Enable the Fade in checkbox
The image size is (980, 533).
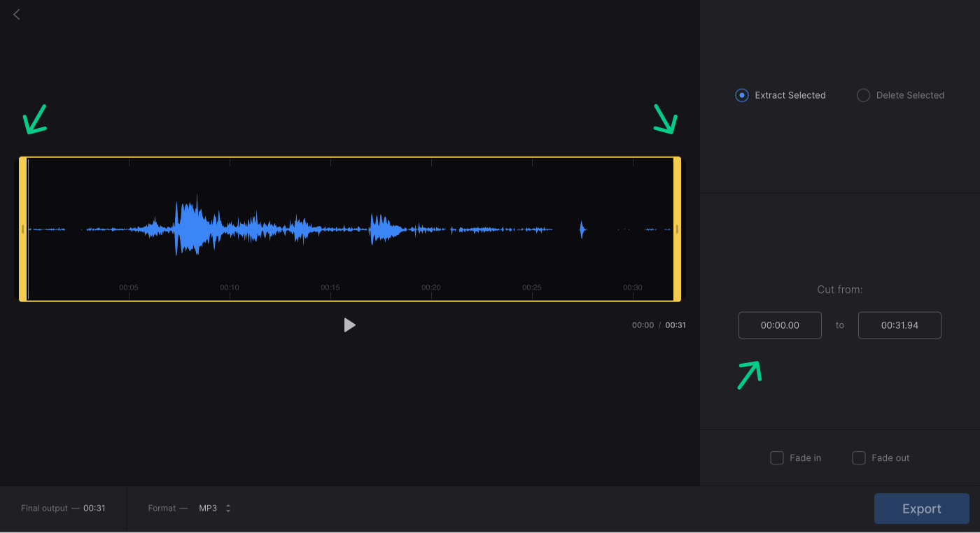pos(777,458)
